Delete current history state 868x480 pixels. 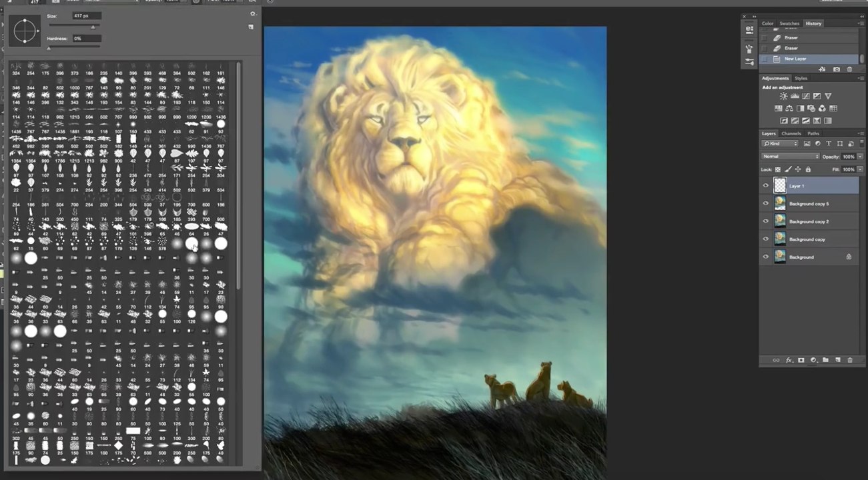click(x=849, y=69)
